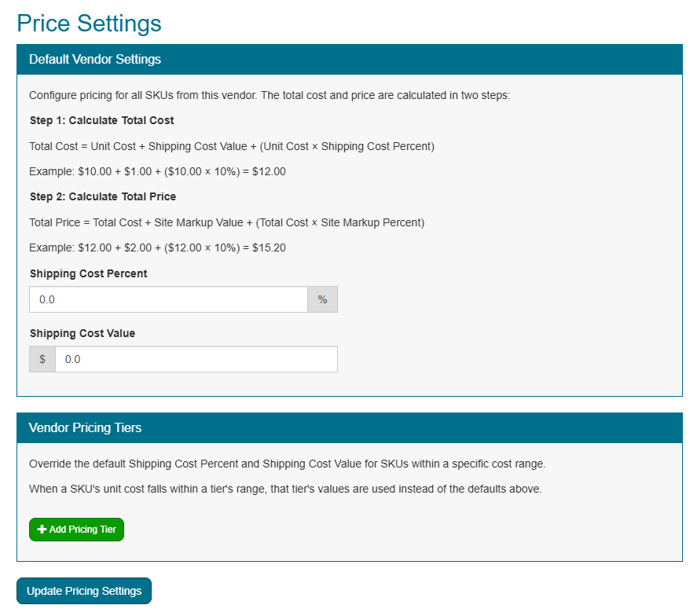
Task: Click the Shipping Cost Percent label
Action: (x=88, y=274)
